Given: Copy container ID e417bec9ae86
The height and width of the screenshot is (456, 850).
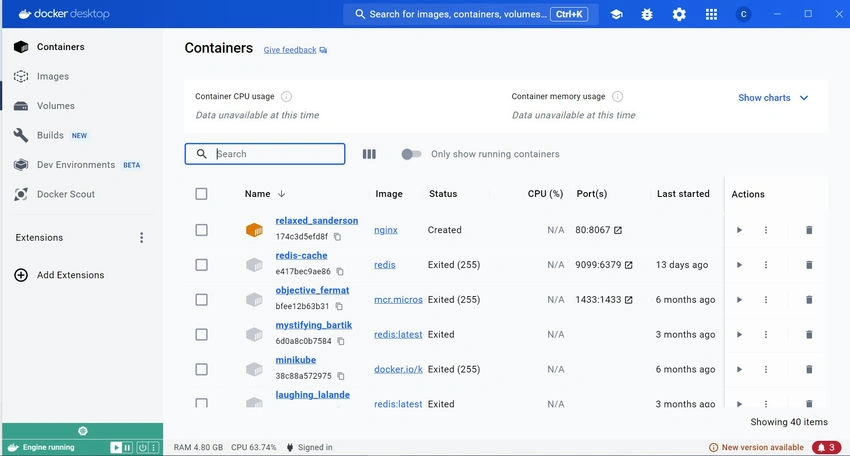Looking at the screenshot, I should (340, 271).
